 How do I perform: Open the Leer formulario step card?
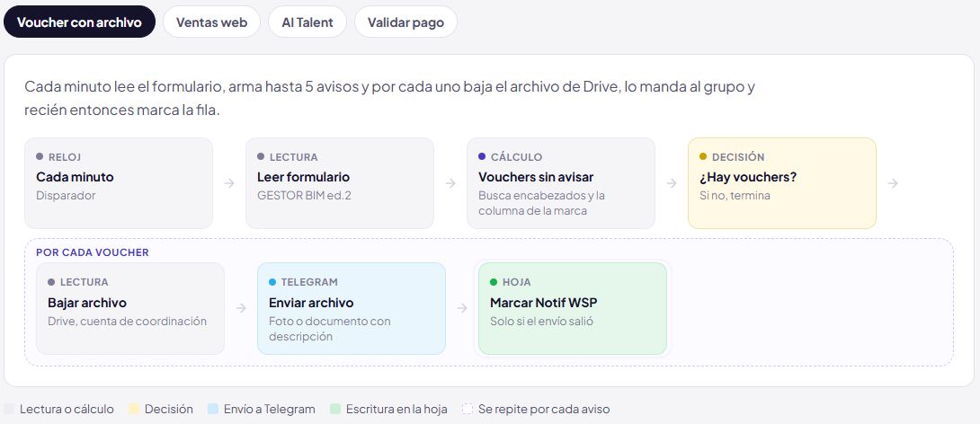[x=340, y=183]
